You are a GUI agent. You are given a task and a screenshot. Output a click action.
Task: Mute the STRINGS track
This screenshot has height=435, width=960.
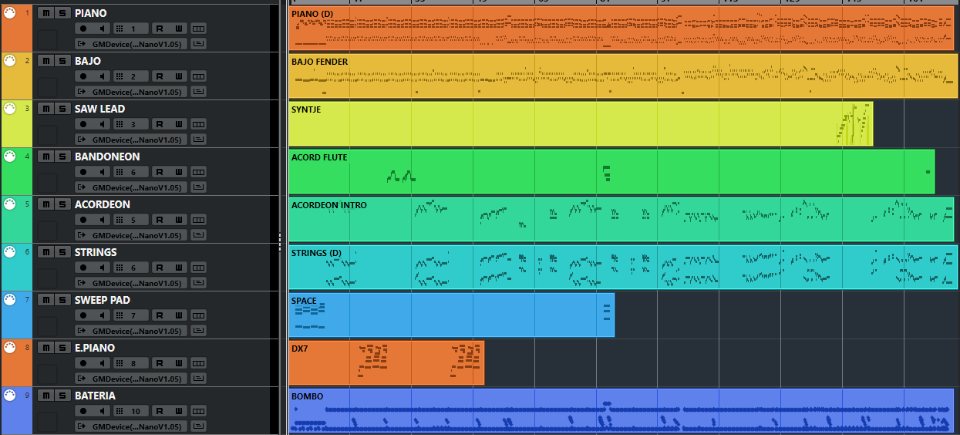46,252
